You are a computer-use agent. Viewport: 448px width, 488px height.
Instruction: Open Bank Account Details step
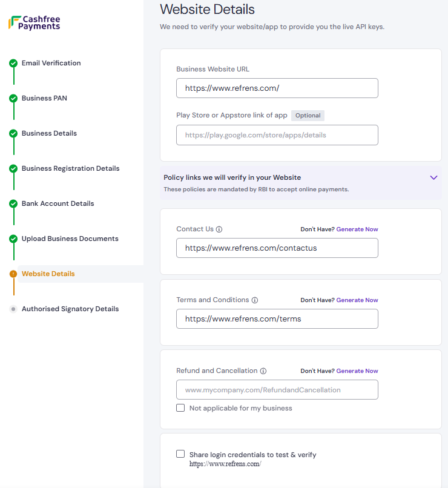point(58,204)
